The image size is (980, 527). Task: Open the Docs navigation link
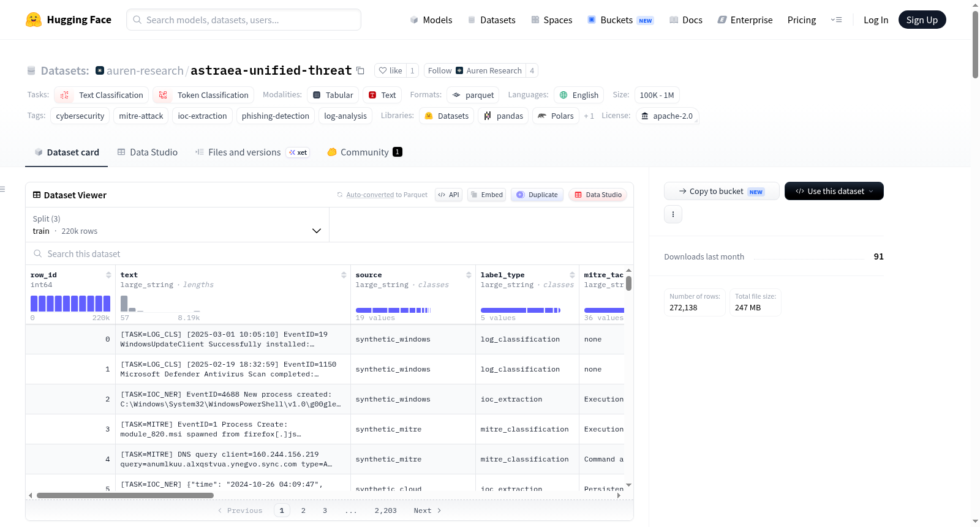point(686,20)
